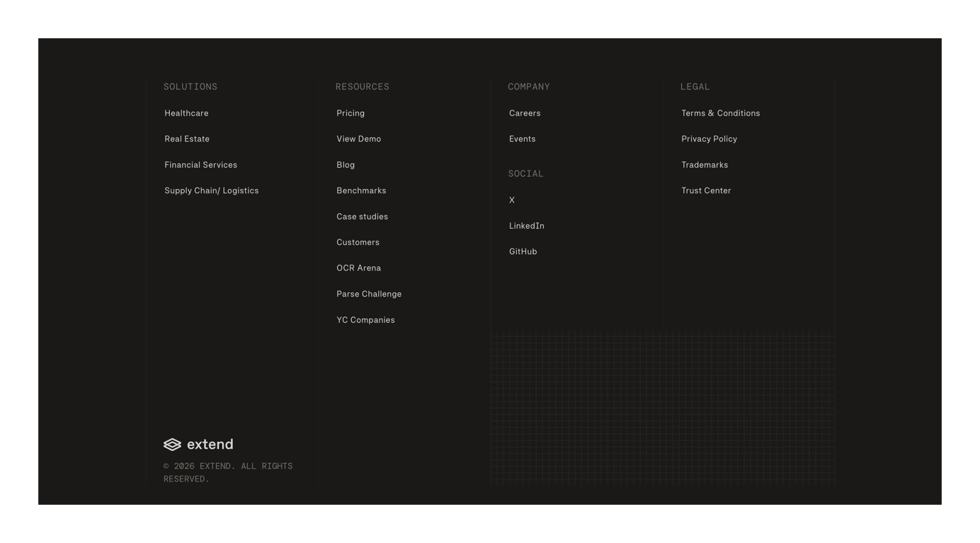Open the GitHub link
The height and width of the screenshot is (543, 980).
pos(523,251)
